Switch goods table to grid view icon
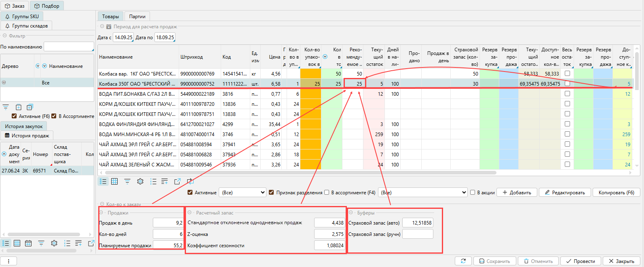644x267 pixels. point(114,182)
